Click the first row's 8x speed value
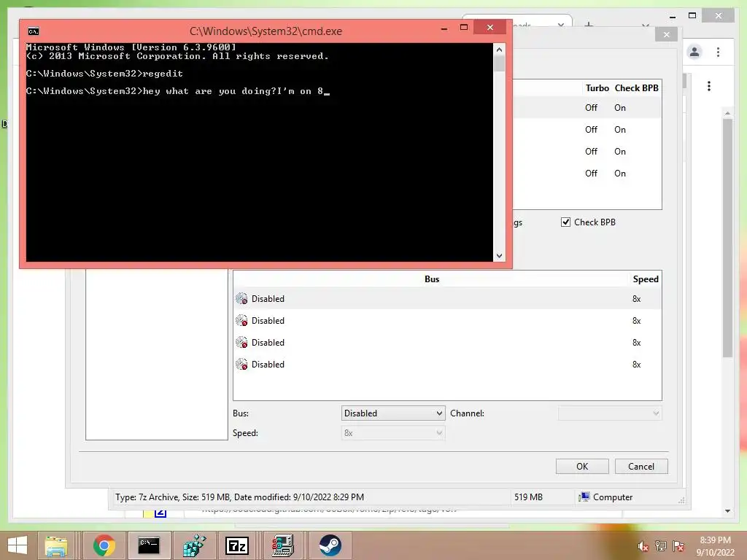The width and height of the screenshot is (747, 560). pos(636,299)
